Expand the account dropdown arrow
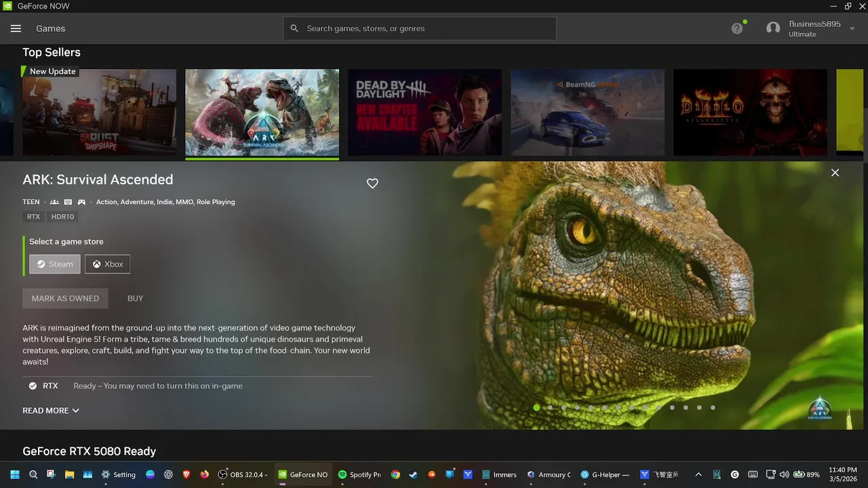This screenshot has height=488, width=868. [x=852, y=28]
